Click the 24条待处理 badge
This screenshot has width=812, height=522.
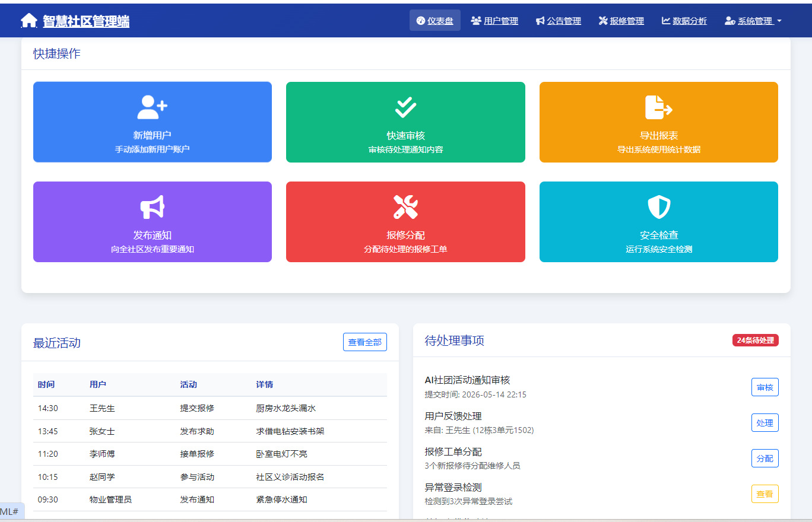pyautogui.click(x=754, y=340)
